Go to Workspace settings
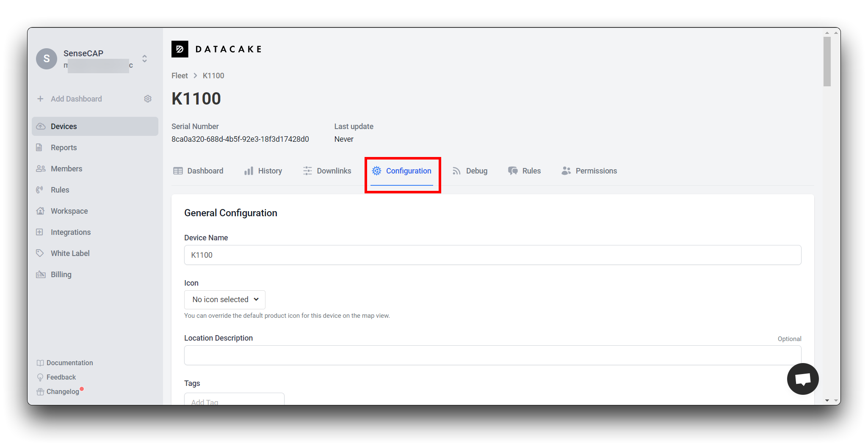The image size is (868, 446). click(x=95, y=211)
